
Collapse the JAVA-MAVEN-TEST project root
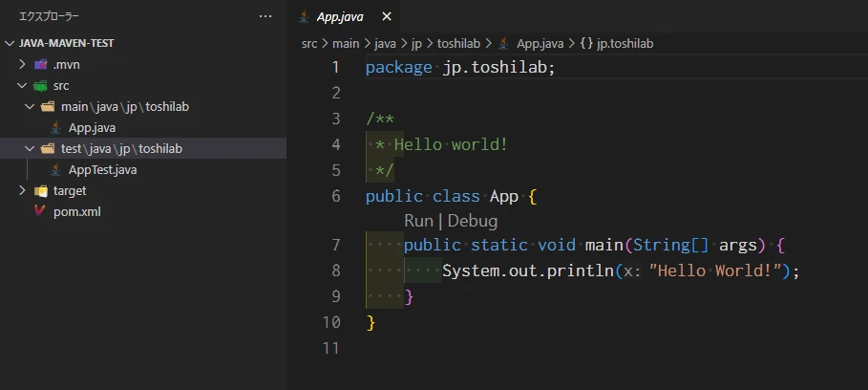pyautogui.click(x=10, y=43)
